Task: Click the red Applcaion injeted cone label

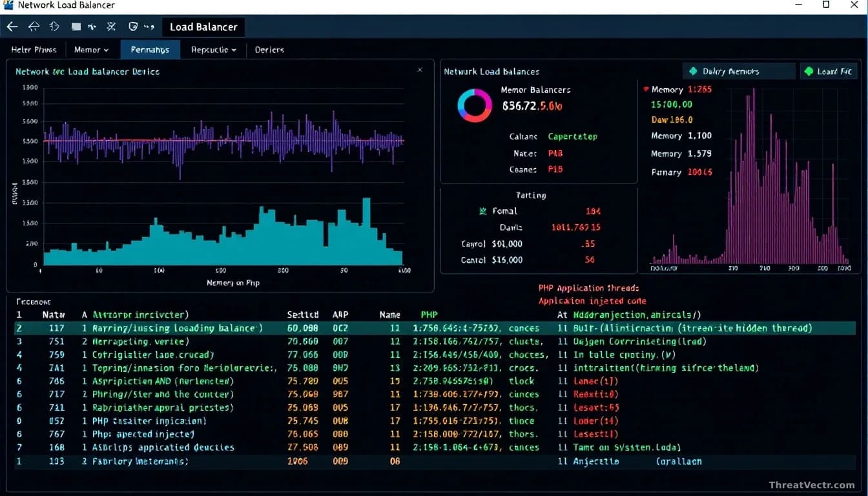Action: 592,301
